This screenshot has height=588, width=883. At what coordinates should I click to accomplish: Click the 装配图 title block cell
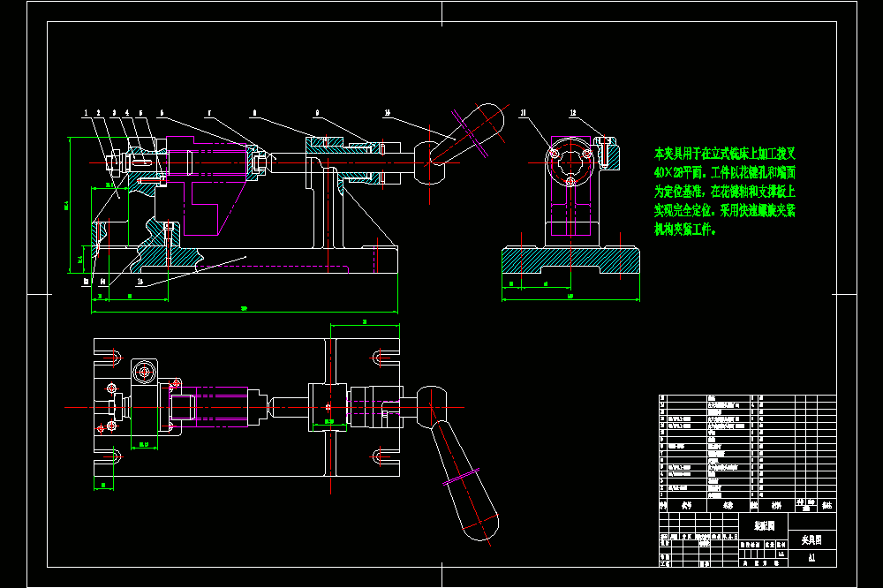click(x=764, y=526)
